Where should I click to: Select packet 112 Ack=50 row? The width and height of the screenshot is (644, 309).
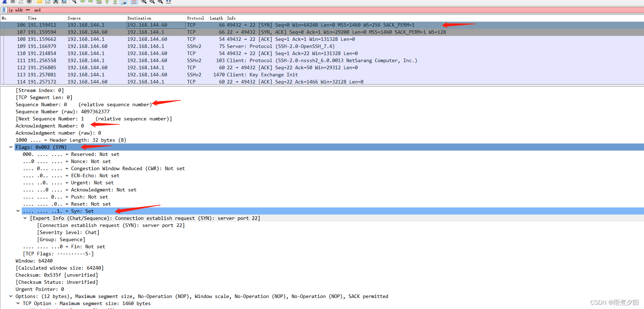click(322, 67)
